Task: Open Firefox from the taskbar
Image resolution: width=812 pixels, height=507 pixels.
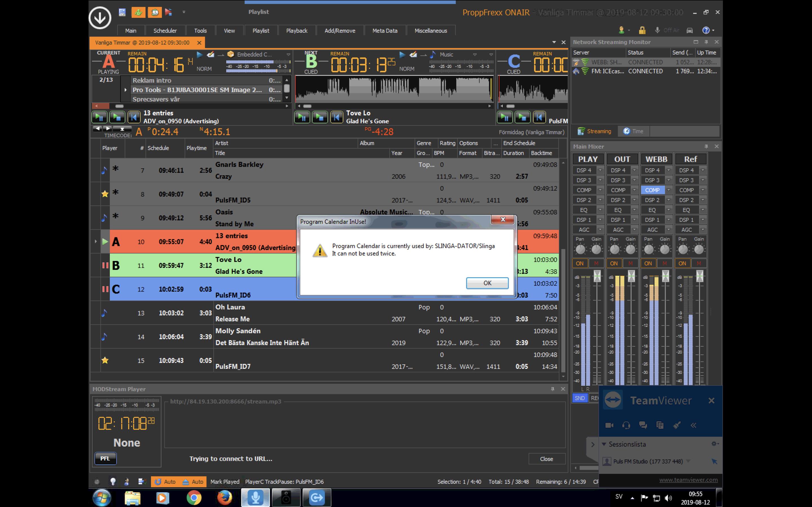Action: coord(224,498)
